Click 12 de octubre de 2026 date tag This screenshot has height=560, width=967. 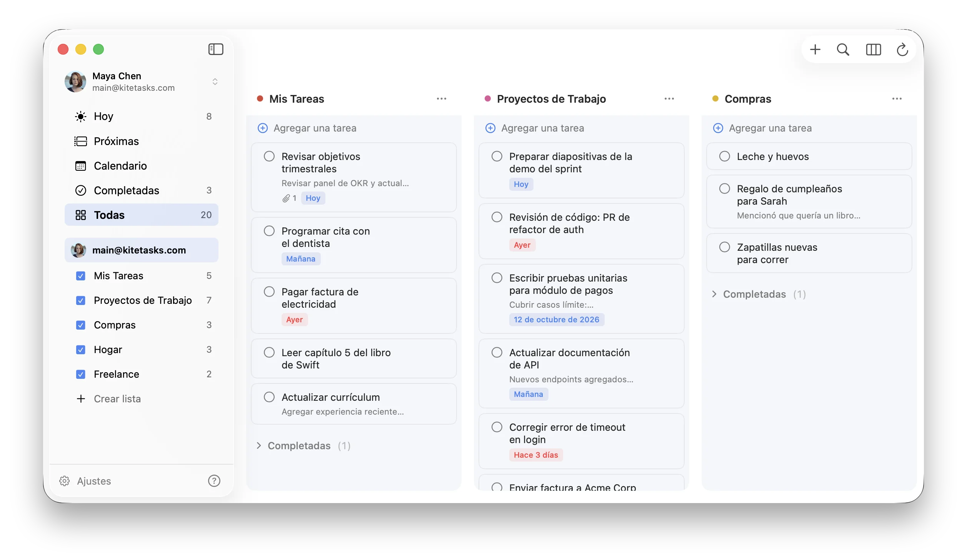pos(557,320)
